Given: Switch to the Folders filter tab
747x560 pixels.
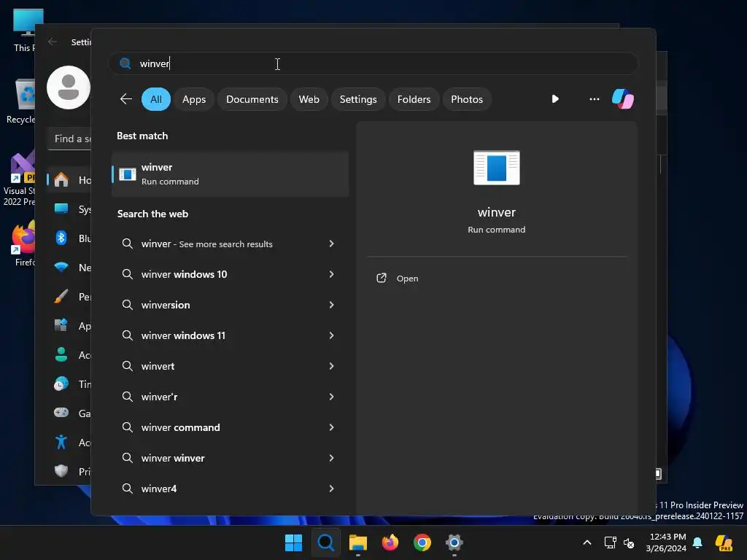Looking at the screenshot, I should click(x=414, y=99).
